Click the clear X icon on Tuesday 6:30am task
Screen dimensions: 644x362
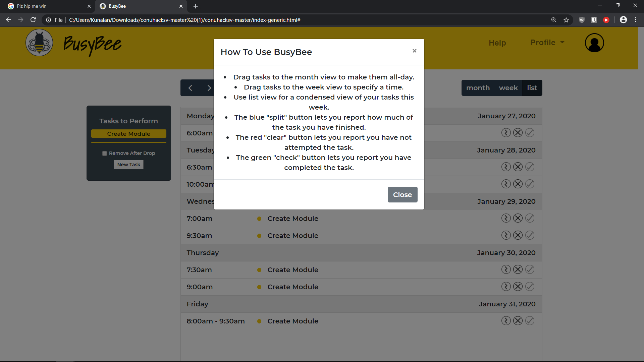(x=518, y=167)
